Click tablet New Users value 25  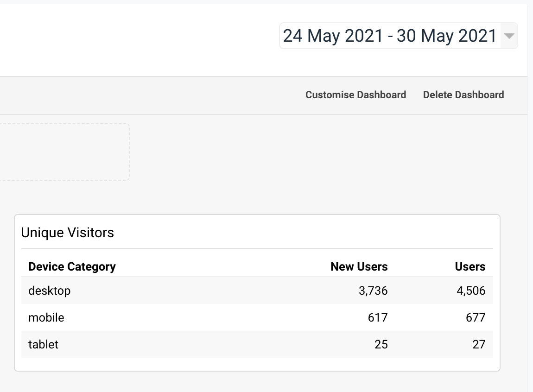click(381, 344)
